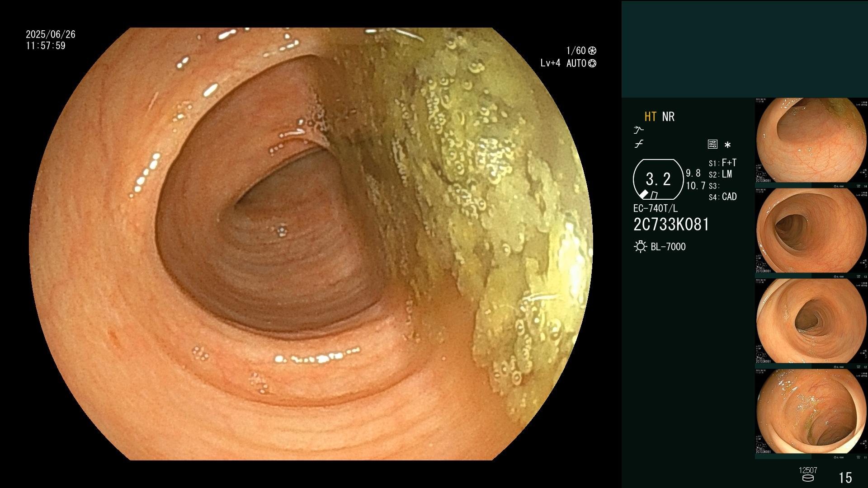Click the tone curve icon below HT
Image resolution: width=868 pixels, height=488 pixels.
tap(639, 130)
